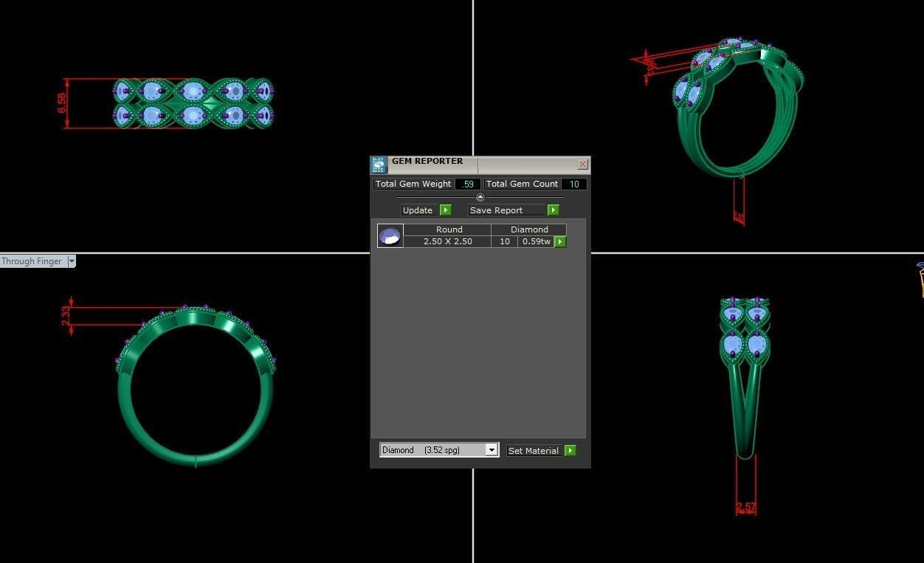This screenshot has height=563, width=924.
Task: Click the Save Report button
Action: pos(507,210)
